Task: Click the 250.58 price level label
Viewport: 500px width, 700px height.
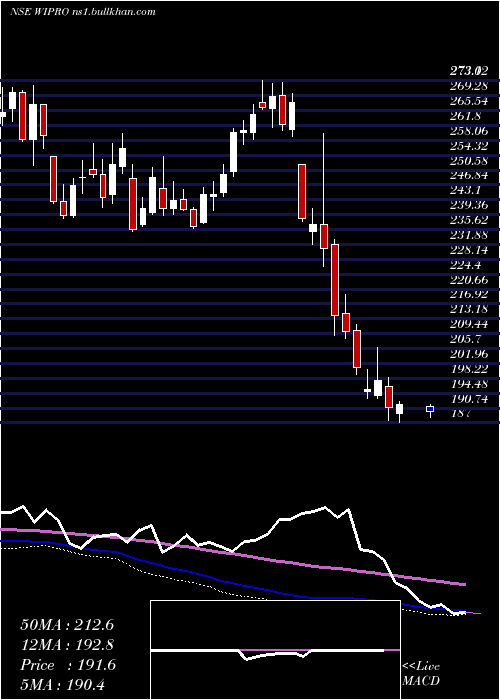Action: [469, 160]
